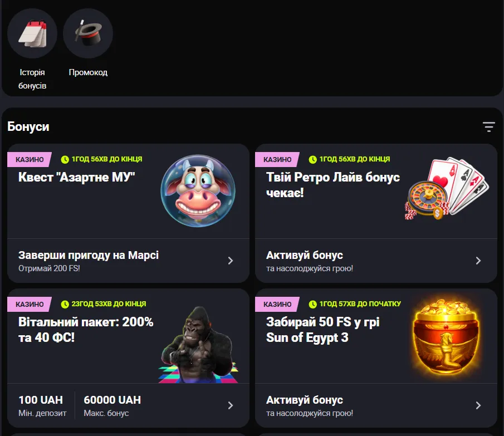504x436 pixels.
Task: Open Вітальний пакет: 200% та 40 ФС
Action: point(86,330)
